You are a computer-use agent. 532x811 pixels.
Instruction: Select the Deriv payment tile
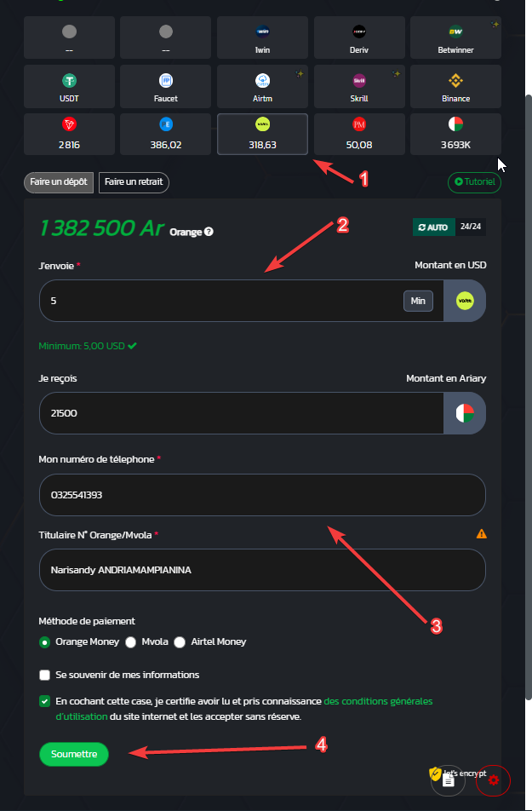359,37
